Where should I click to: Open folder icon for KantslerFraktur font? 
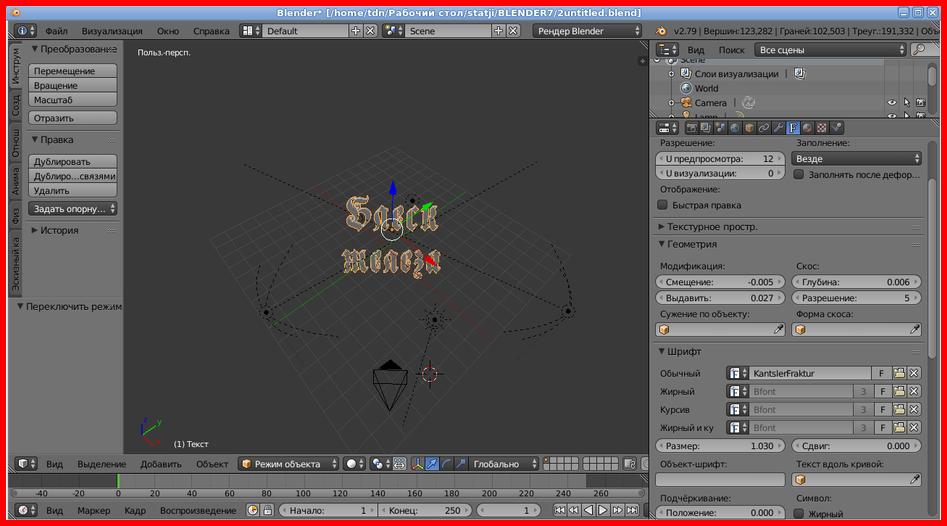[899, 373]
